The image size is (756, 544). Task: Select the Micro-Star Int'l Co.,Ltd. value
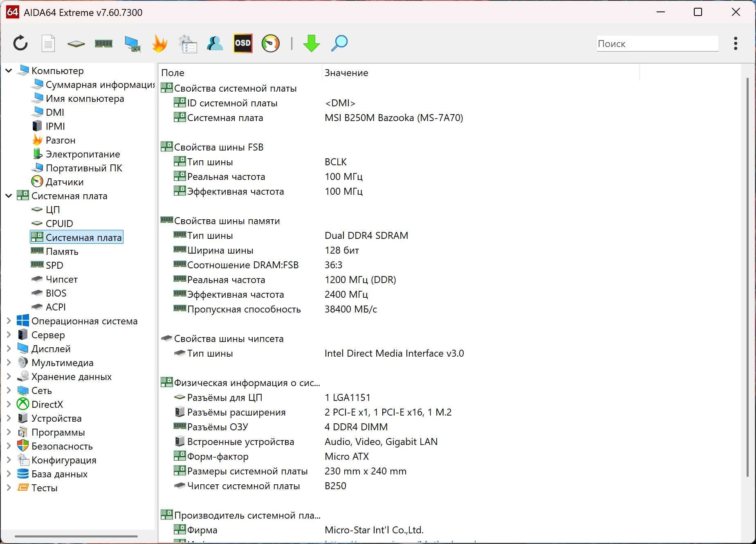(374, 530)
